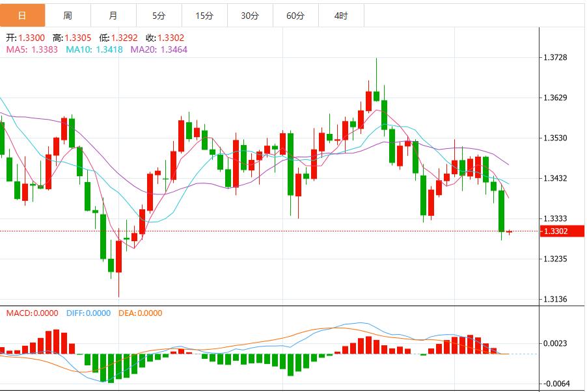Click the 1.3728 axis price label

(x=556, y=58)
